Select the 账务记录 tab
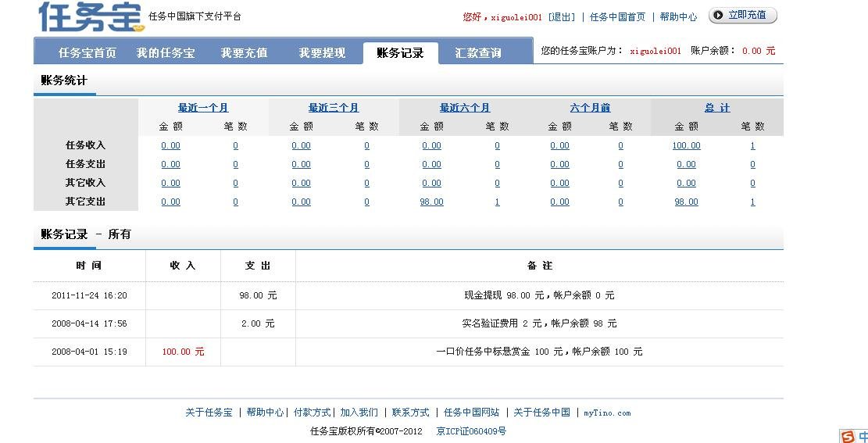The width and height of the screenshot is (868, 443). (400, 53)
